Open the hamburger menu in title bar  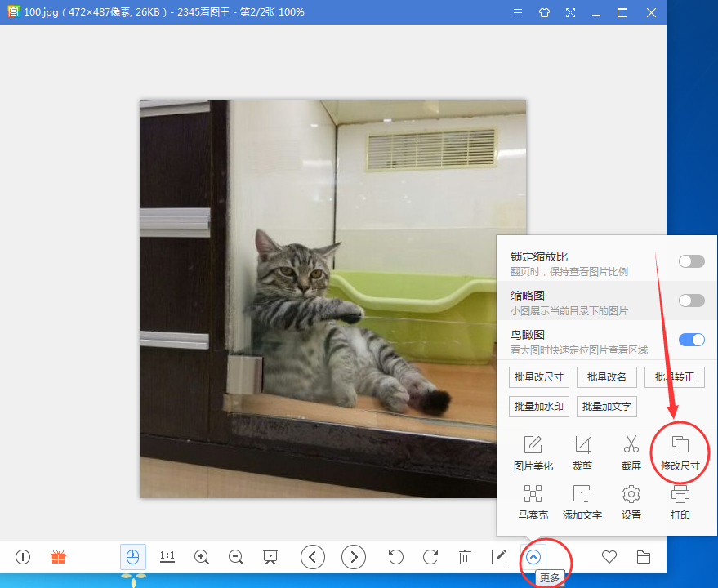point(518,12)
